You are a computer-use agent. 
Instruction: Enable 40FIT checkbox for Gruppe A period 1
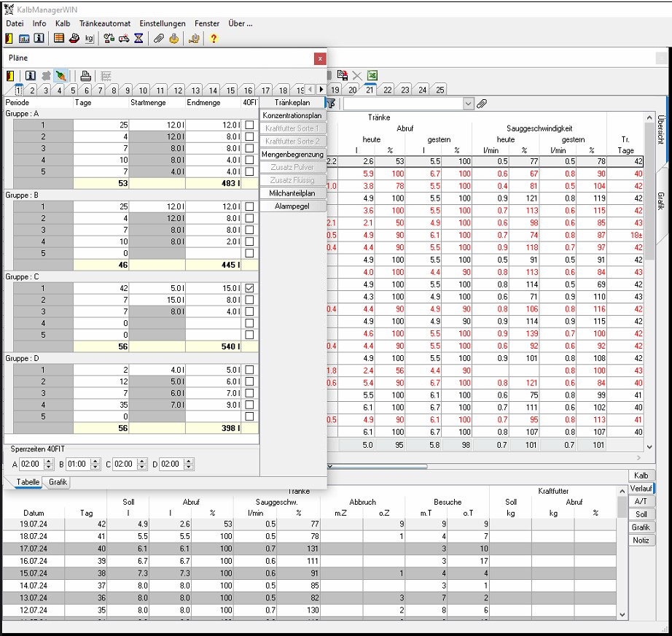pyautogui.click(x=250, y=125)
